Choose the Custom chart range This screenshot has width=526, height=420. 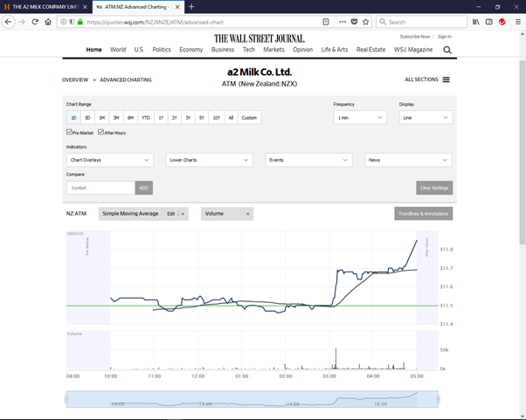(249, 118)
